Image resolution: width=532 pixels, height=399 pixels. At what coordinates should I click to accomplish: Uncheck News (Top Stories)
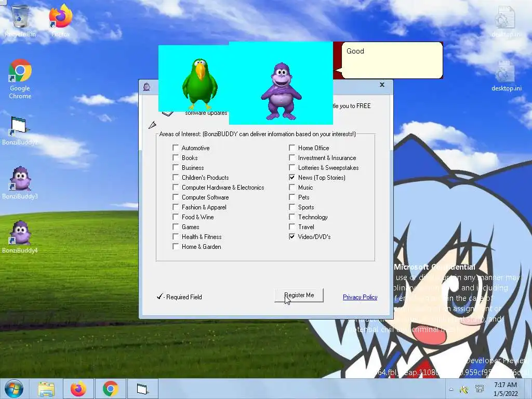292,177
